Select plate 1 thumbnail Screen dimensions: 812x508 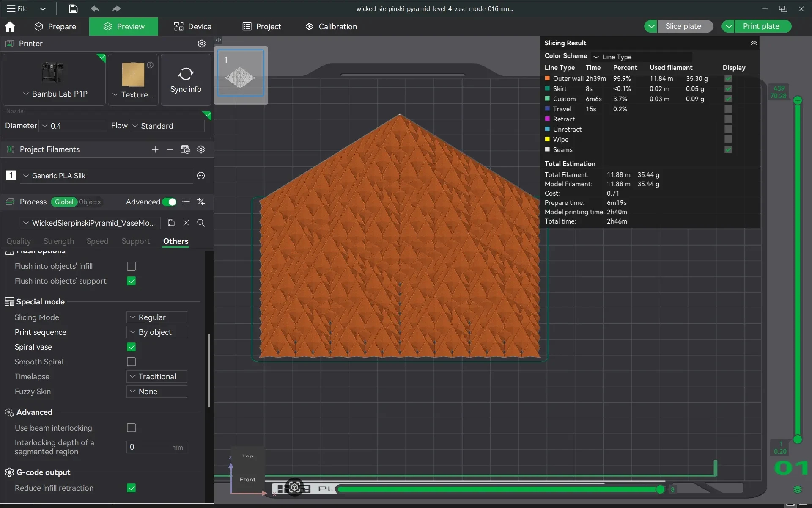coord(241,73)
